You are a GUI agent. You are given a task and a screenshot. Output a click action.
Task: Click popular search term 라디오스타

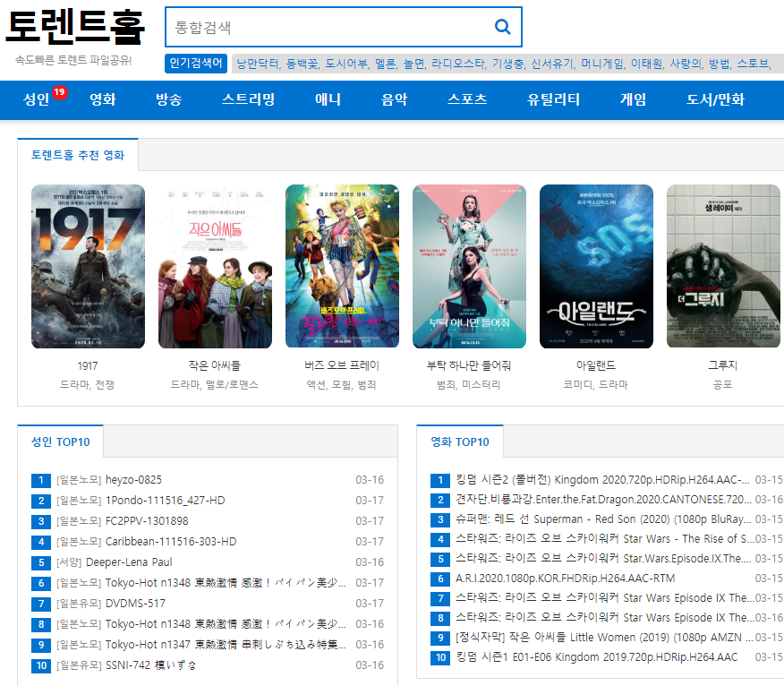click(x=458, y=64)
